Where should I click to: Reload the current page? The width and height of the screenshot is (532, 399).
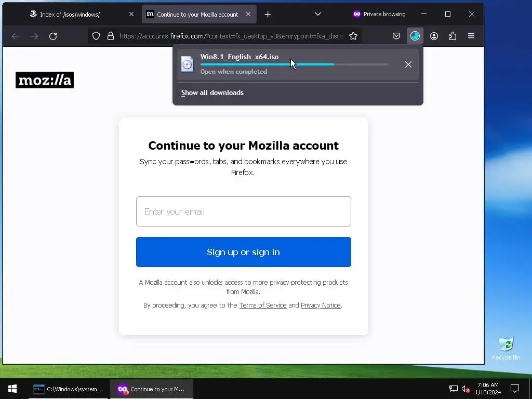53,36
